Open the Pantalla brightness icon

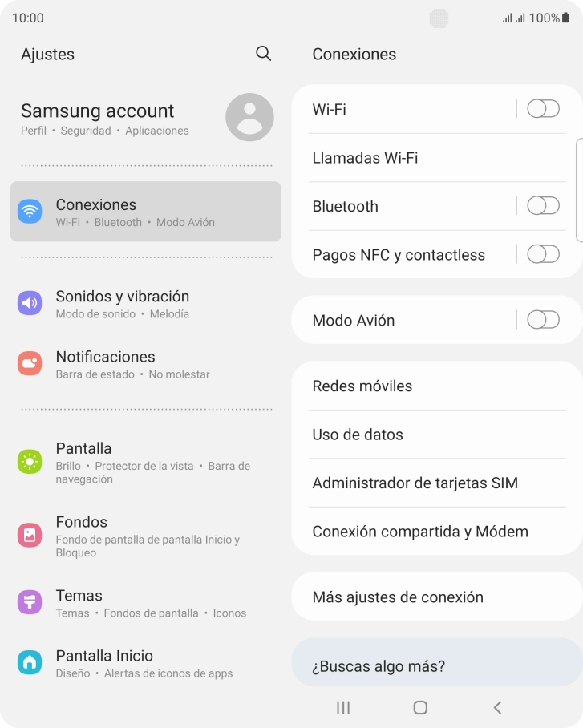click(30, 462)
